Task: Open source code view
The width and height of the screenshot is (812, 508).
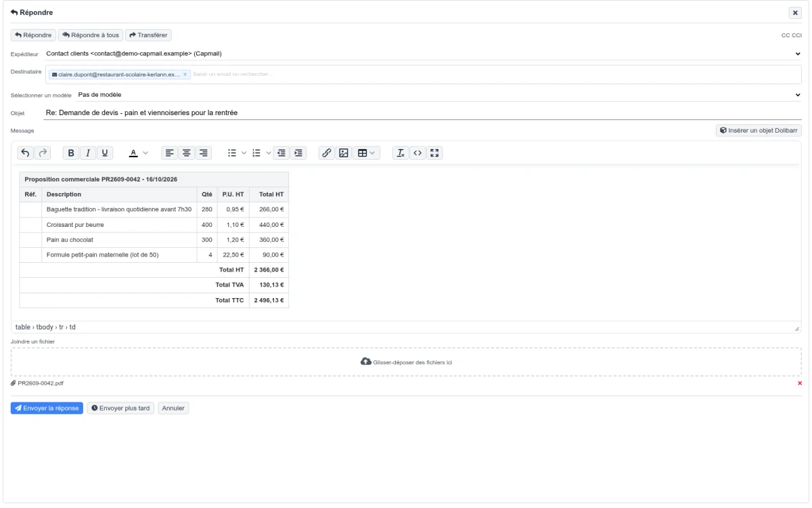Action: [x=418, y=153]
